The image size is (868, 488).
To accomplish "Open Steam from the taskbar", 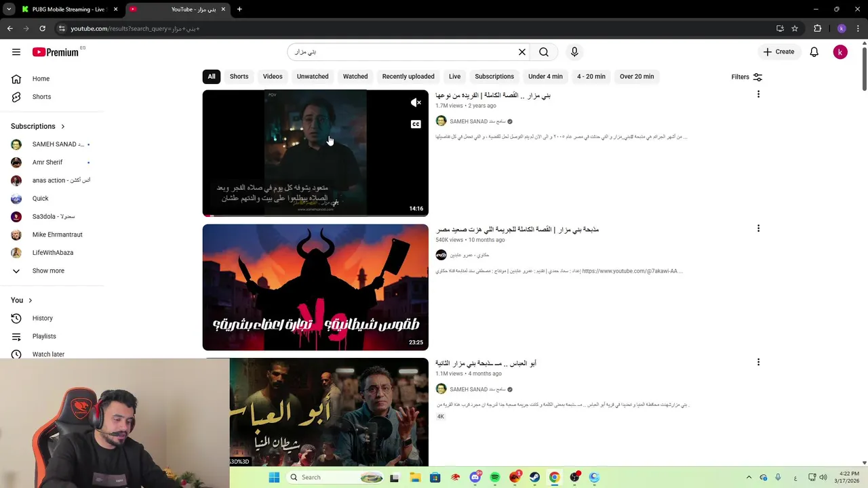I will (534, 477).
